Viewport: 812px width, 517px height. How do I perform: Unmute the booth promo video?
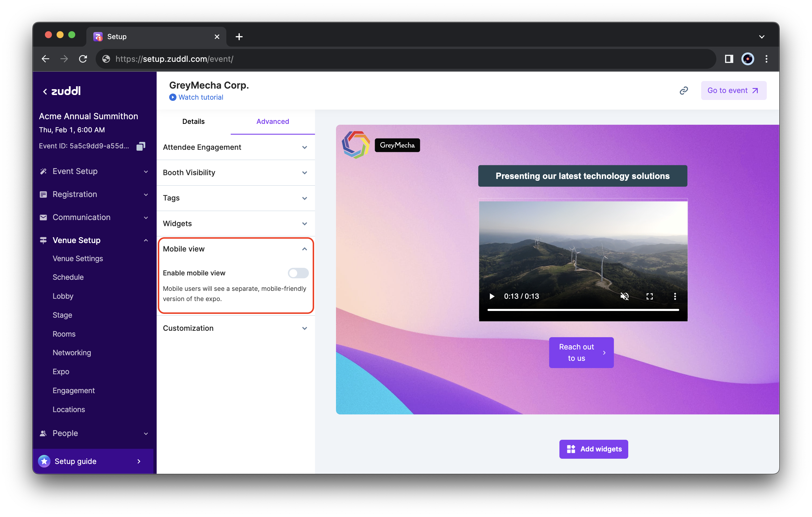[x=624, y=296]
